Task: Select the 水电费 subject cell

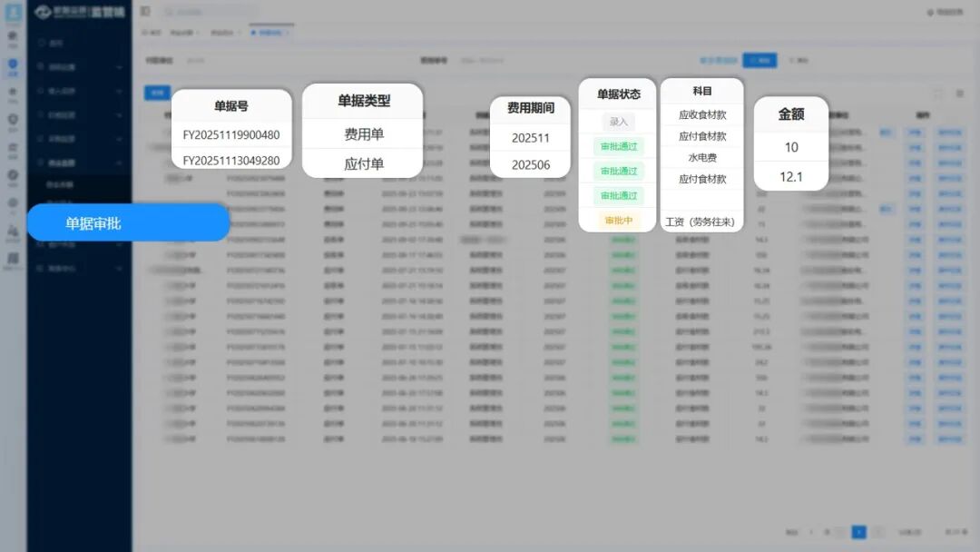Action: tap(701, 158)
